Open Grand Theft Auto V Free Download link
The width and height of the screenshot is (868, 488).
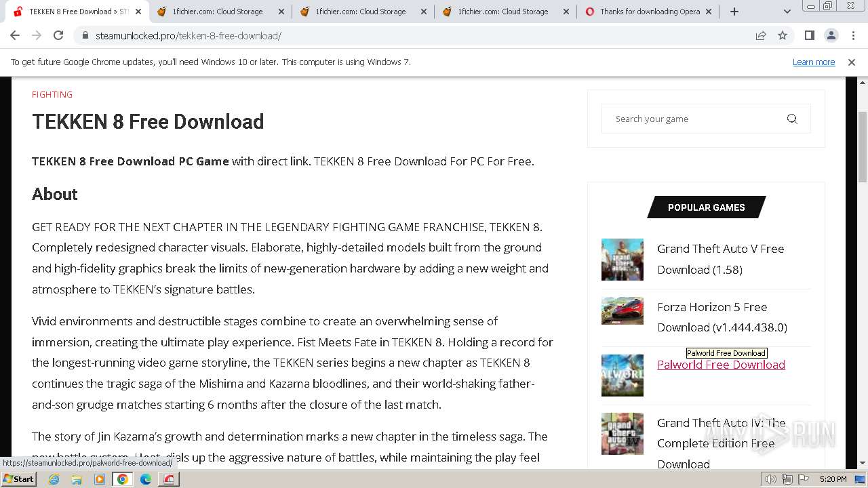(720, 259)
